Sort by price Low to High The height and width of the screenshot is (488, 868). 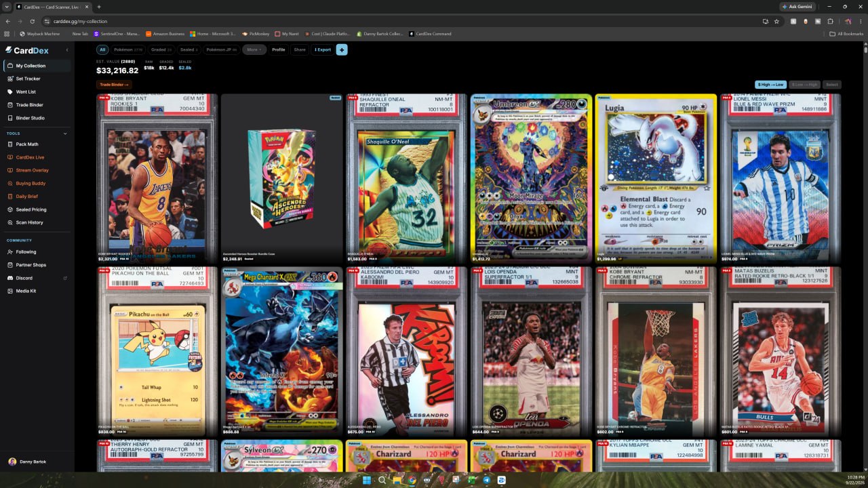[805, 85]
